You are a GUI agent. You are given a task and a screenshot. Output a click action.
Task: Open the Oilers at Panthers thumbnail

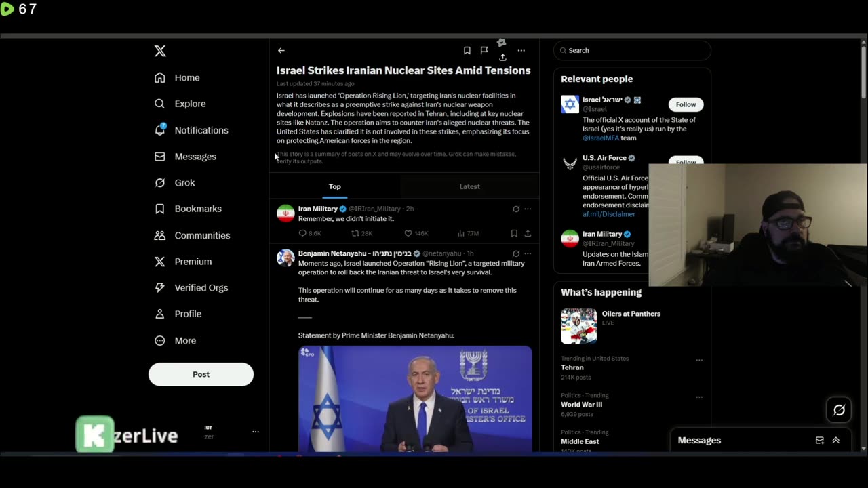tap(578, 326)
